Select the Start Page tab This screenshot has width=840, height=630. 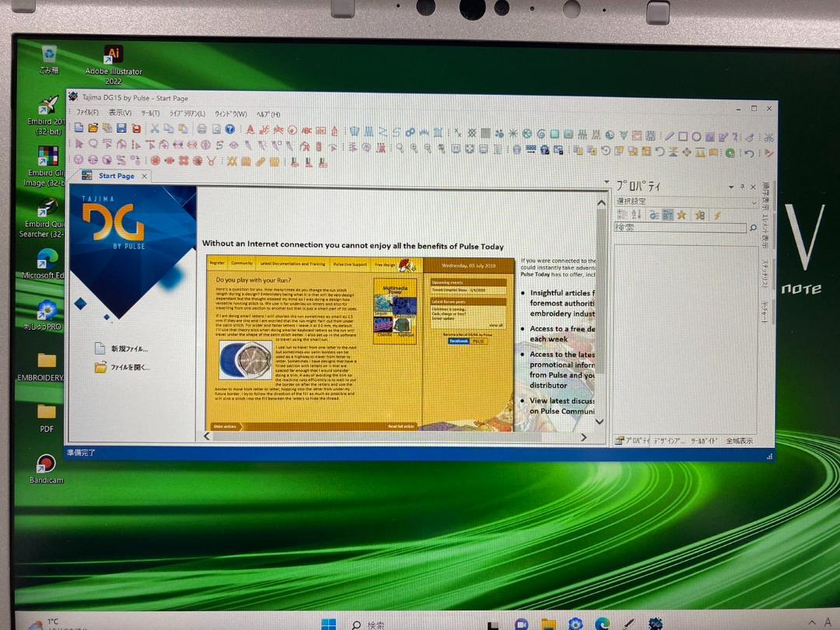coord(116,176)
